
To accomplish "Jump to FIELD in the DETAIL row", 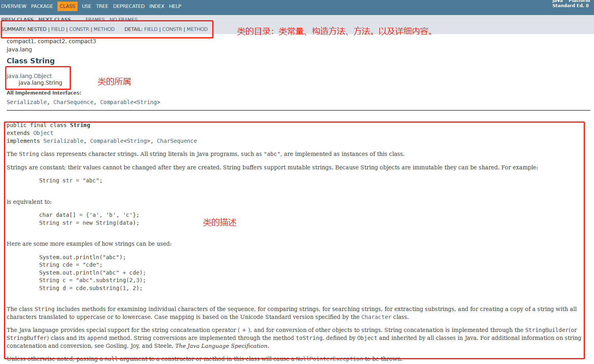I will tap(151, 29).
